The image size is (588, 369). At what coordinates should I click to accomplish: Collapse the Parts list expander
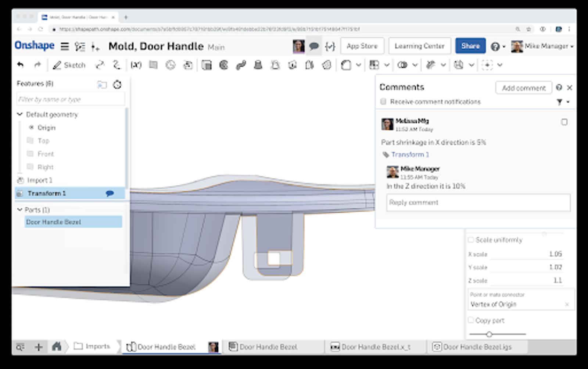click(x=20, y=210)
